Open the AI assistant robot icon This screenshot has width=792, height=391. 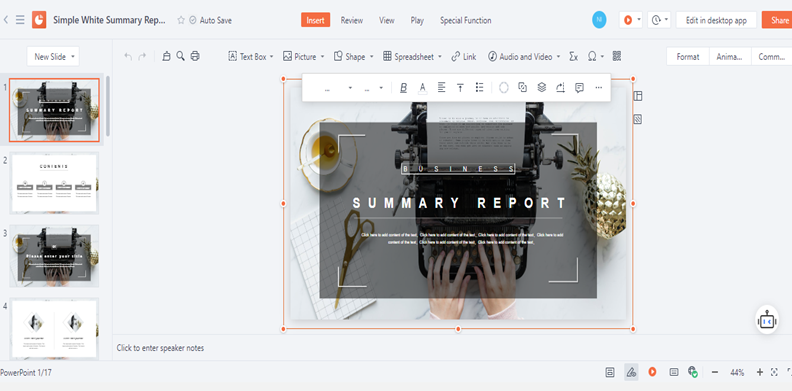[767, 320]
